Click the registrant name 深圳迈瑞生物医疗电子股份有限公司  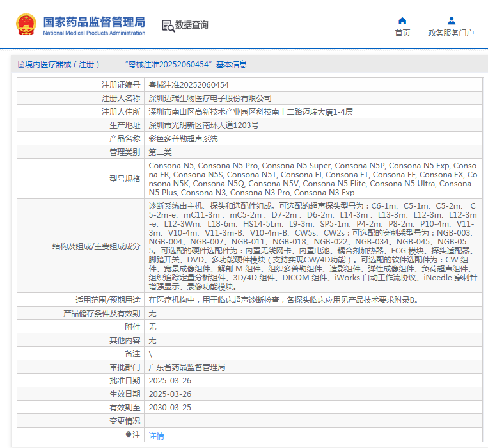(210, 98)
